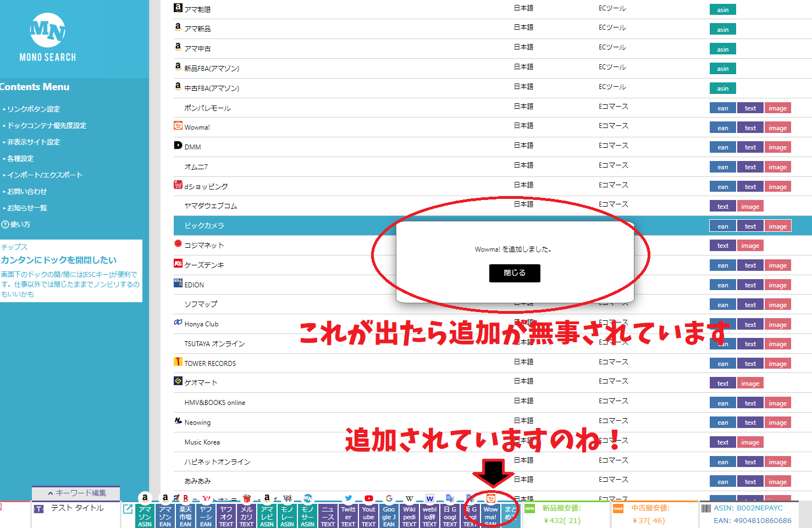Image resolution: width=812 pixels, height=528 pixels.
Task: Click the ean button for HMV&BOOKS online
Action: pyautogui.click(x=722, y=403)
